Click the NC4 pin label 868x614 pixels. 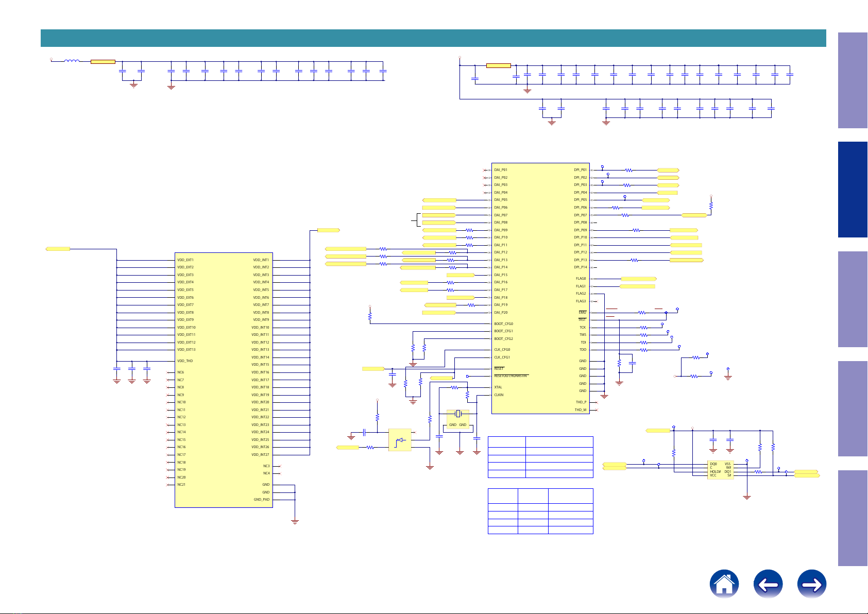pos(266,473)
